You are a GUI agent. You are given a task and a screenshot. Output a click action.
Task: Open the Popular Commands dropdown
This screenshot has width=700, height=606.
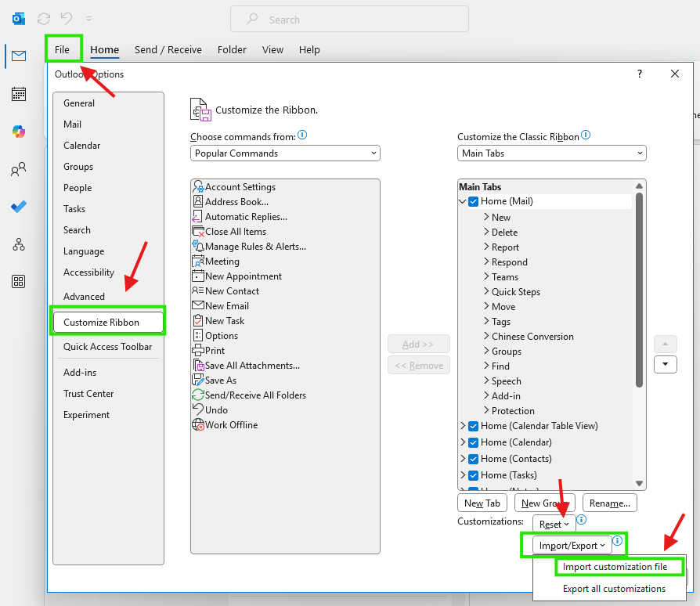pyautogui.click(x=285, y=153)
